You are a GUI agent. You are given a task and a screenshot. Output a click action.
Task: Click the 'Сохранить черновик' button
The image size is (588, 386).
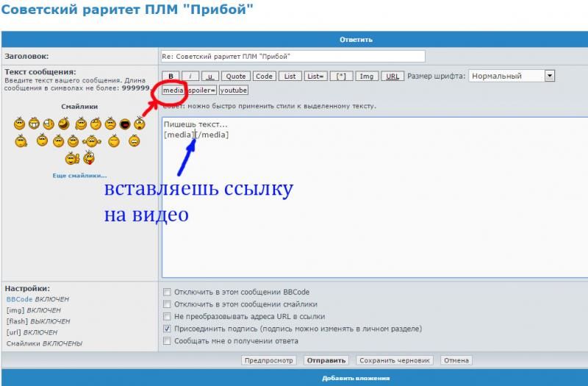pyautogui.click(x=395, y=361)
